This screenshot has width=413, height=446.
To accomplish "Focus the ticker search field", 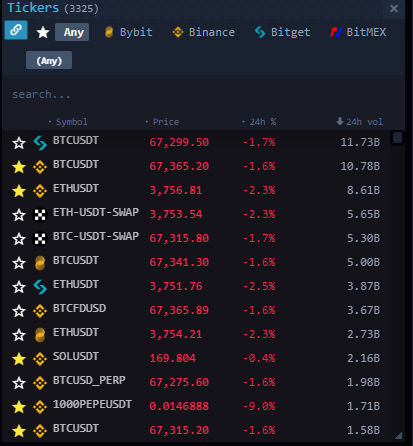I will click(x=203, y=95).
